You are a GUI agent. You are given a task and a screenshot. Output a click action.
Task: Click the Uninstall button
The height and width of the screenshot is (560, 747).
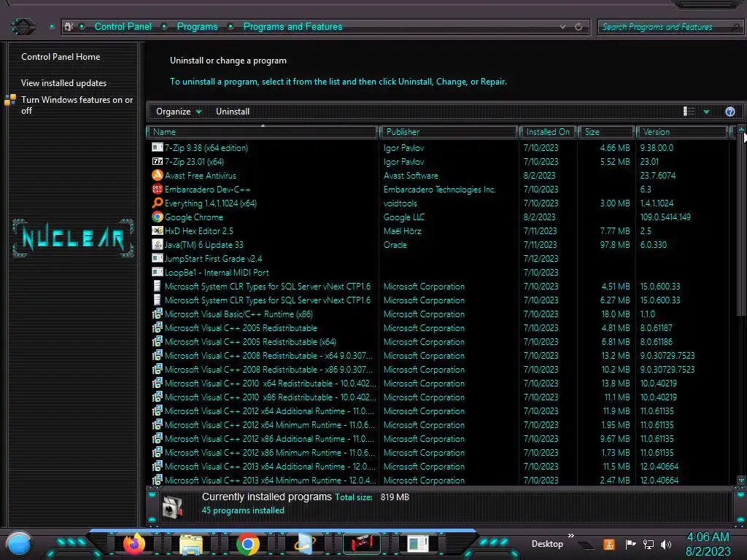[233, 112]
